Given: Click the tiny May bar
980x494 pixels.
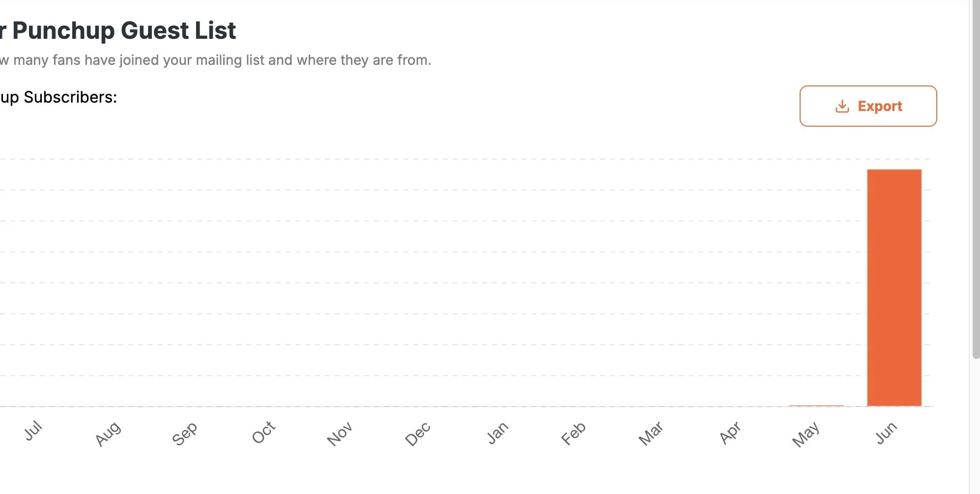Looking at the screenshot, I should click(816, 406).
